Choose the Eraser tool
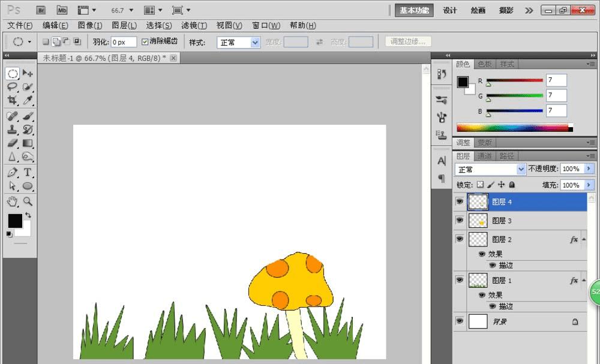This screenshot has width=600, height=364. pos(12,143)
